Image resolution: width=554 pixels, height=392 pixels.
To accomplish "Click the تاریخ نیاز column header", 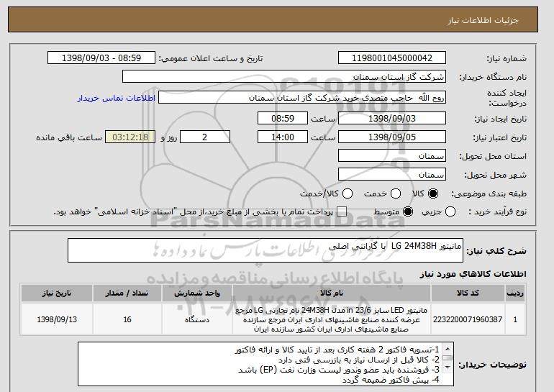I will click(x=57, y=293).
